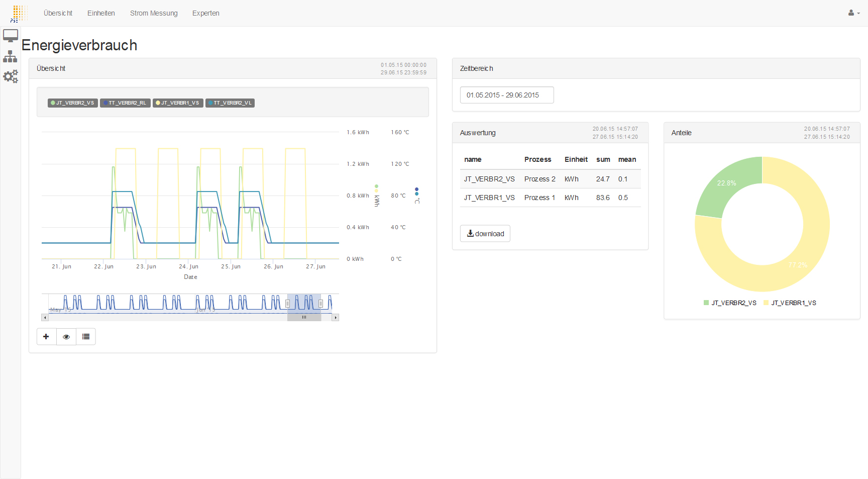Toggle TT_VERBR2_VL series tag

pyautogui.click(x=230, y=103)
